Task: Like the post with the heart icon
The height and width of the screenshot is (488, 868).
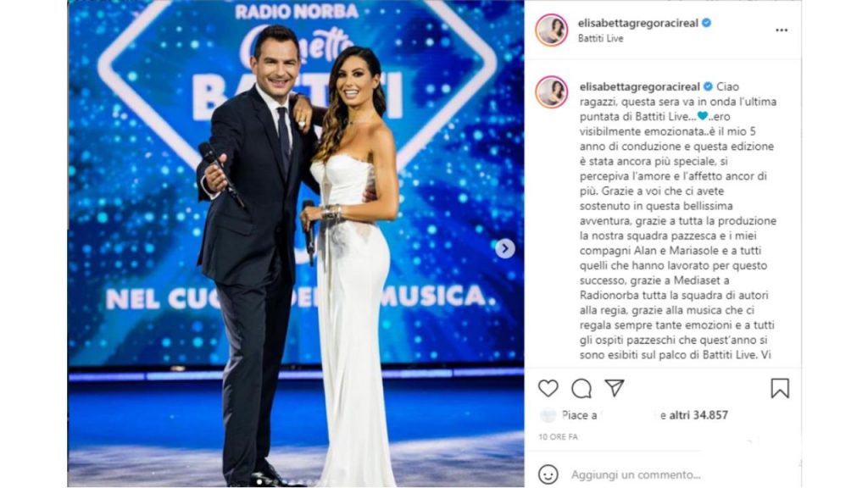Action: tap(548, 388)
